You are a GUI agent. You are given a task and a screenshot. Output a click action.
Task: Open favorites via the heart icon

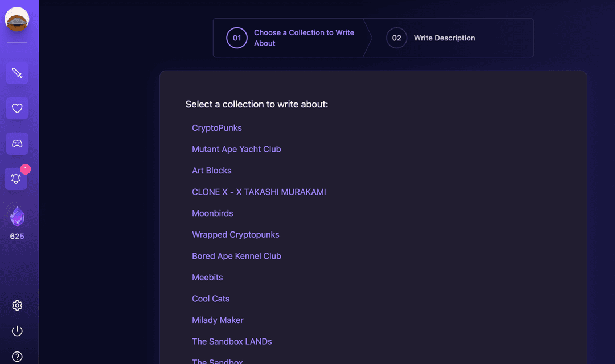click(17, 108)
